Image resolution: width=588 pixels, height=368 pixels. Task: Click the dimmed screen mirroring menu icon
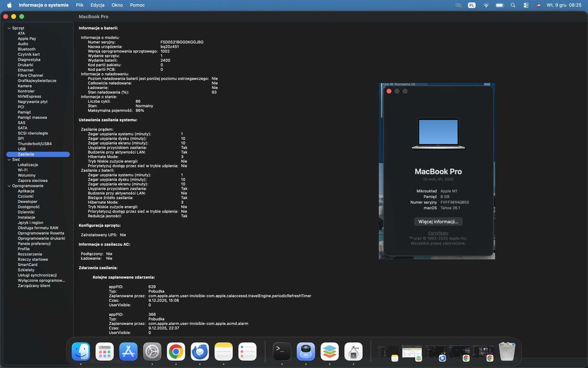tap(458, 5)
